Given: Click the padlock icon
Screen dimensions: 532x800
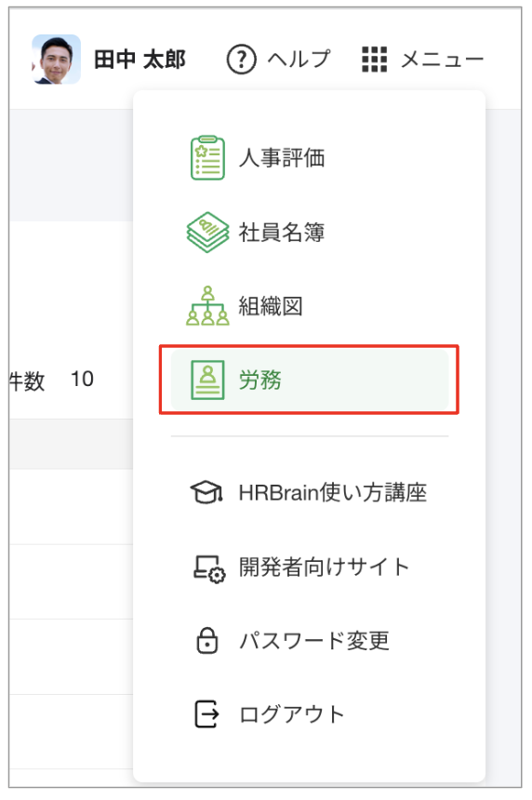Looking at the screenshot, I should [x=207, y=641].
